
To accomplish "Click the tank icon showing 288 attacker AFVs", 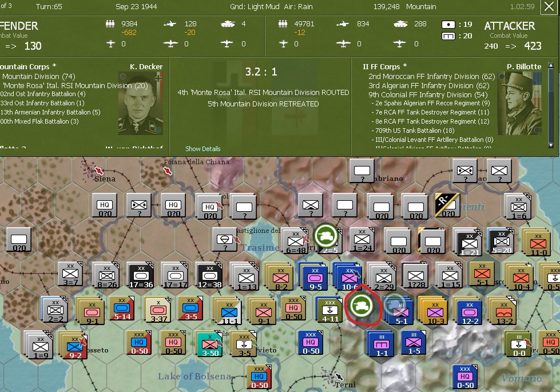I will coord(400,25).
